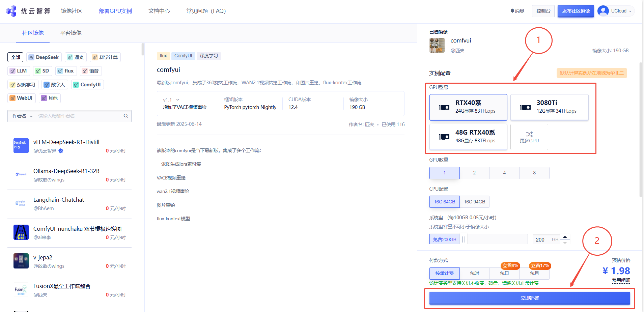Select GPU count 8
The width and height of the screenshot is (644, 312).
pos(534,173)
